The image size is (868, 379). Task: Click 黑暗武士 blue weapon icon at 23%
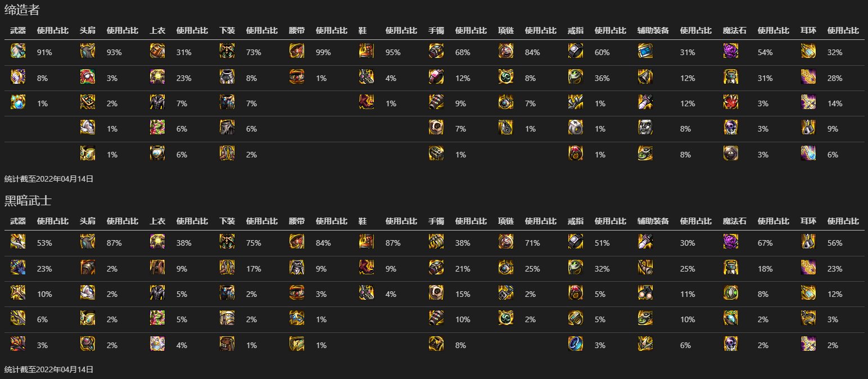[18, 268]
